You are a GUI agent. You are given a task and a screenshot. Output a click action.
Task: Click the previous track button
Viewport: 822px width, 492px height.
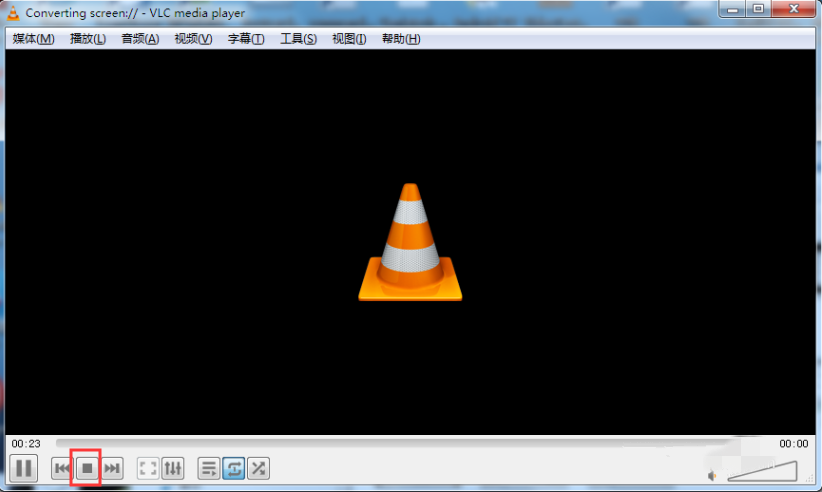tap(61, 468)
